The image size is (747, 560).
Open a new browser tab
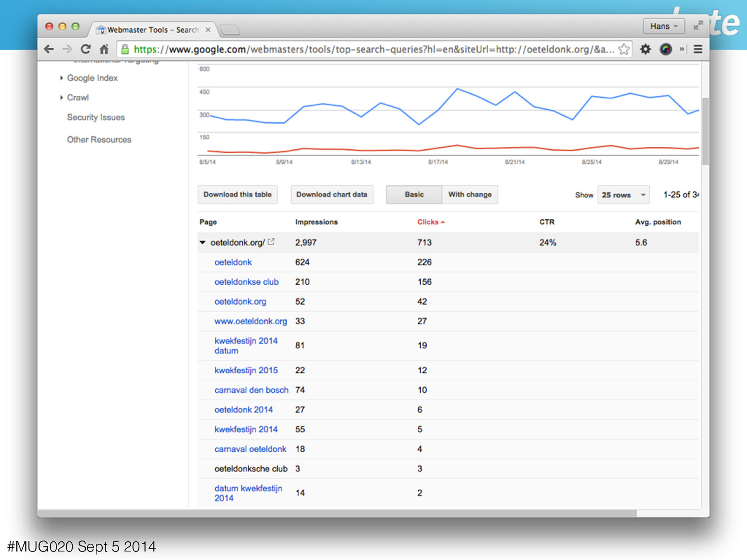click(x=230, y=30)
